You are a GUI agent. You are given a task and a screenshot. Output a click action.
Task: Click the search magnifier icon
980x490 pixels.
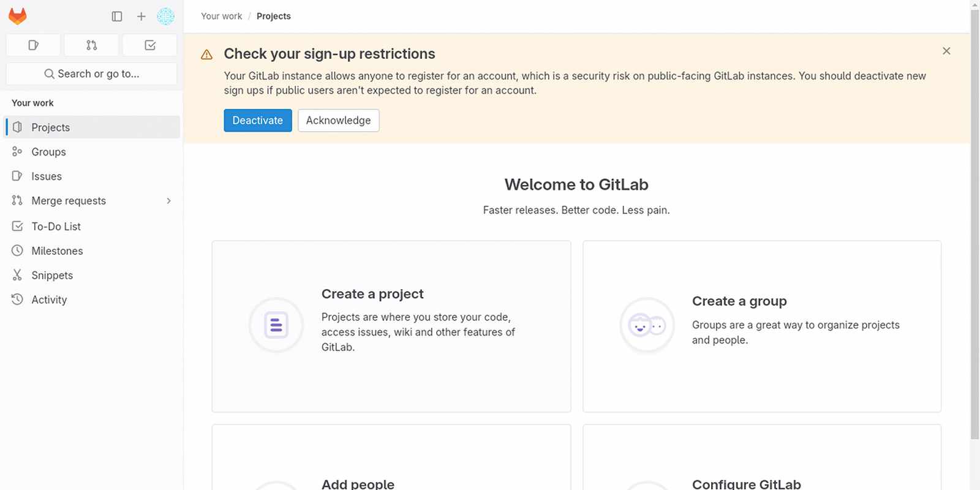point(49,74)
